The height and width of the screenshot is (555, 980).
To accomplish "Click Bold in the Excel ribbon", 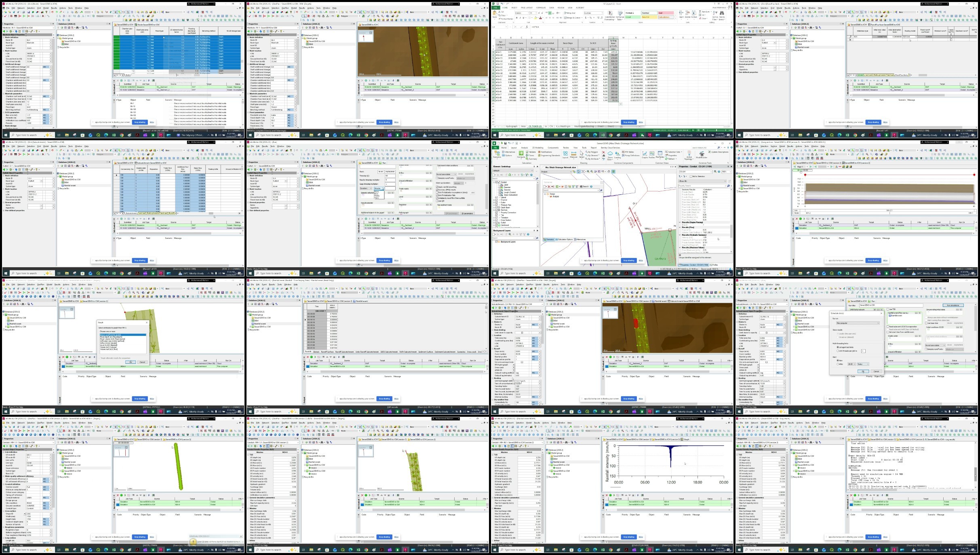I will (517, 18).
